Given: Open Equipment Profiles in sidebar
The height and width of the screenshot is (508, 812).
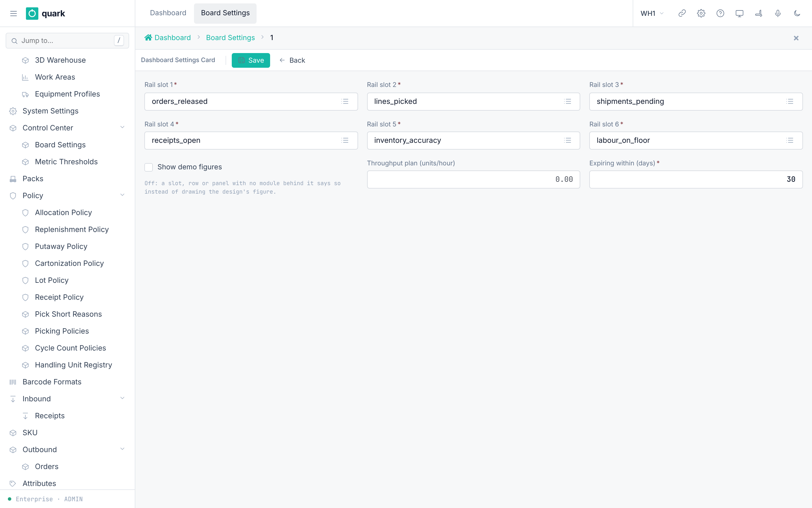Looking at the screenshot, I should (x=67, y=94).
